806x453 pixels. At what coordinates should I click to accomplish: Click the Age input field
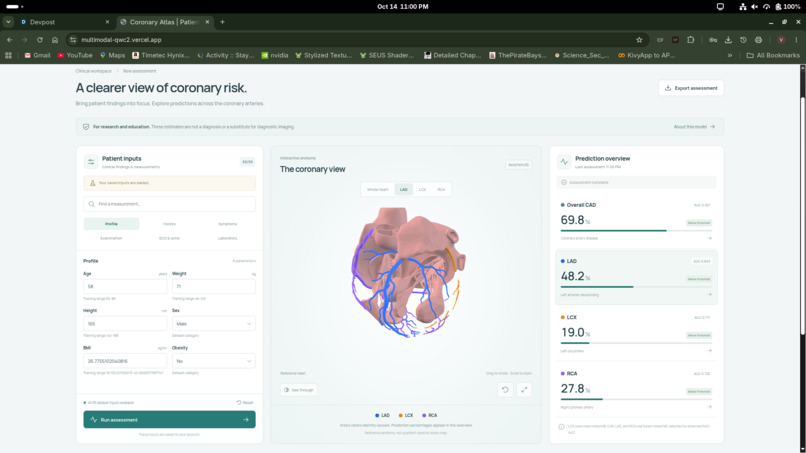125,286
